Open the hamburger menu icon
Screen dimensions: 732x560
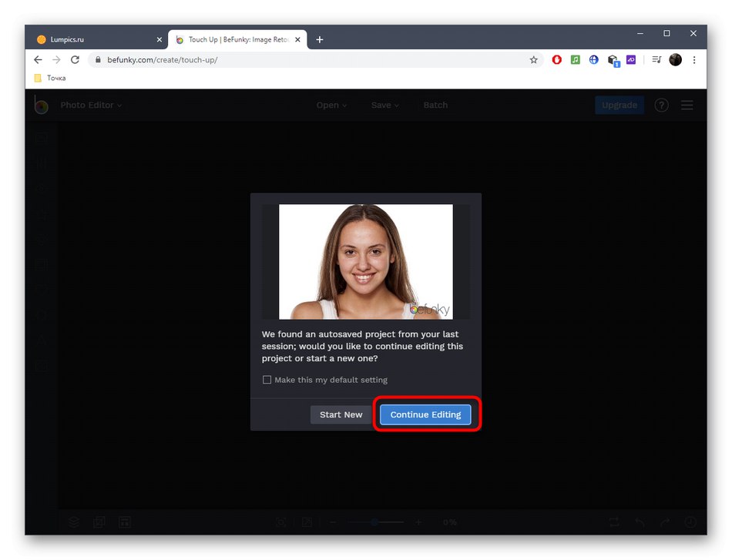click(x=687, y=105)
